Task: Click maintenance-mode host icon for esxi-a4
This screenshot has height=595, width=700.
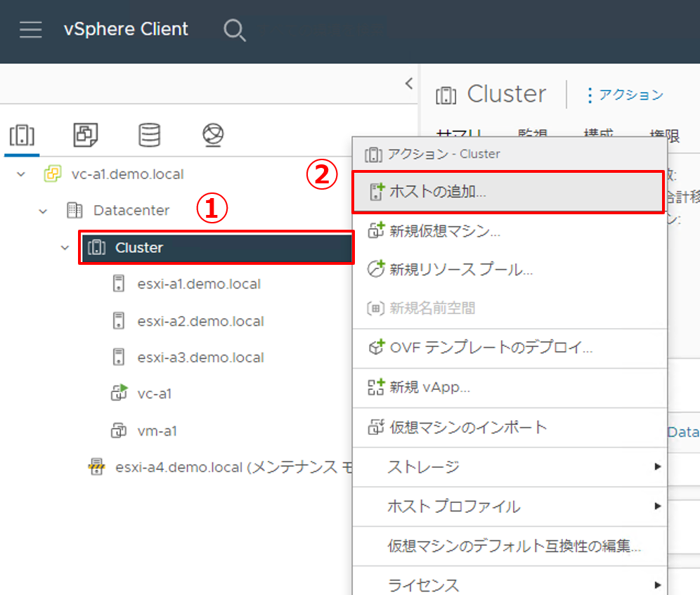Action: [x=96, y=467]
